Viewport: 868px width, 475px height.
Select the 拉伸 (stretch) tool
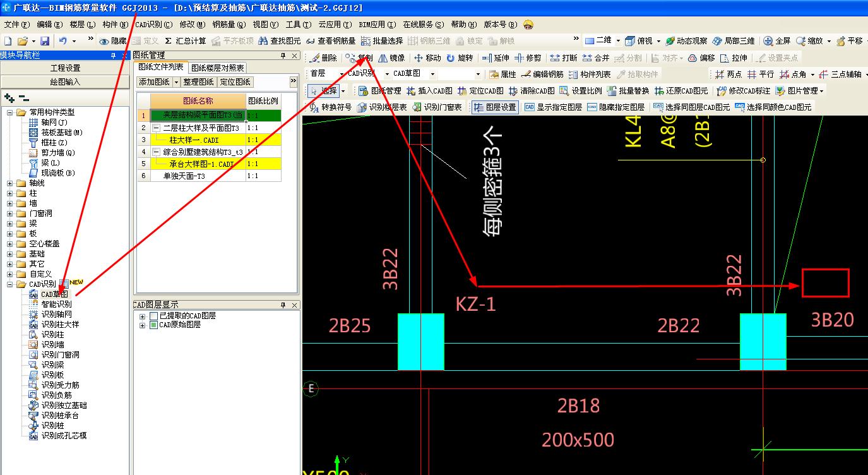tap(734, 57)
